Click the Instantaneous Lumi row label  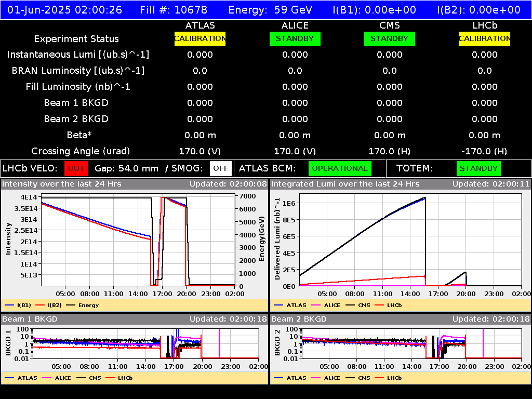78,55
